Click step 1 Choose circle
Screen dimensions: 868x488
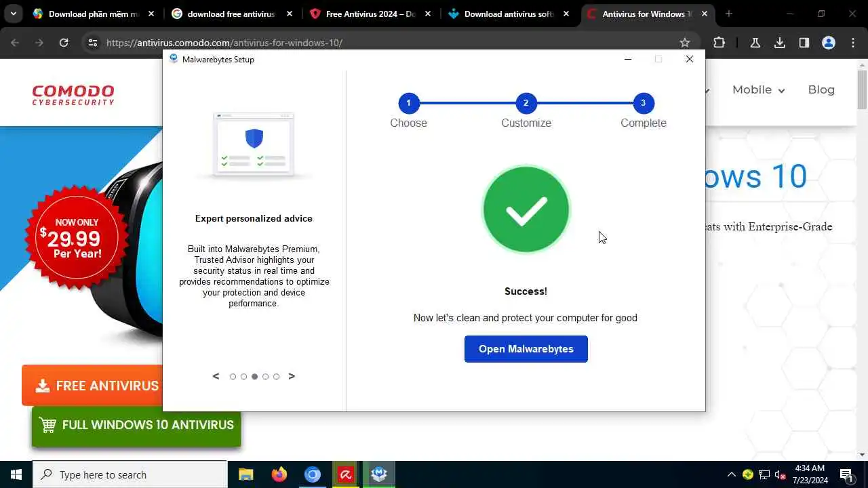[408, 103]
